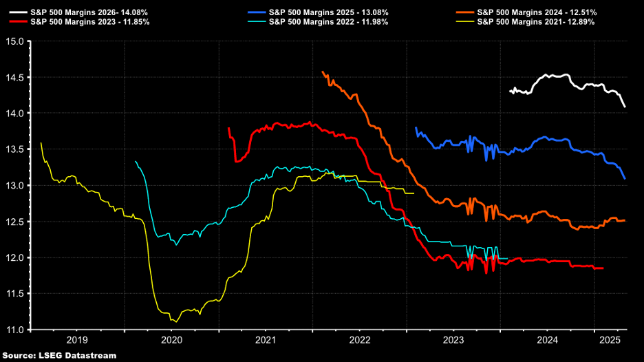This screenshot has height=362, width=644.
Task: Click the blue 2025 margins legend swatch
Action: tap(257, 13)
